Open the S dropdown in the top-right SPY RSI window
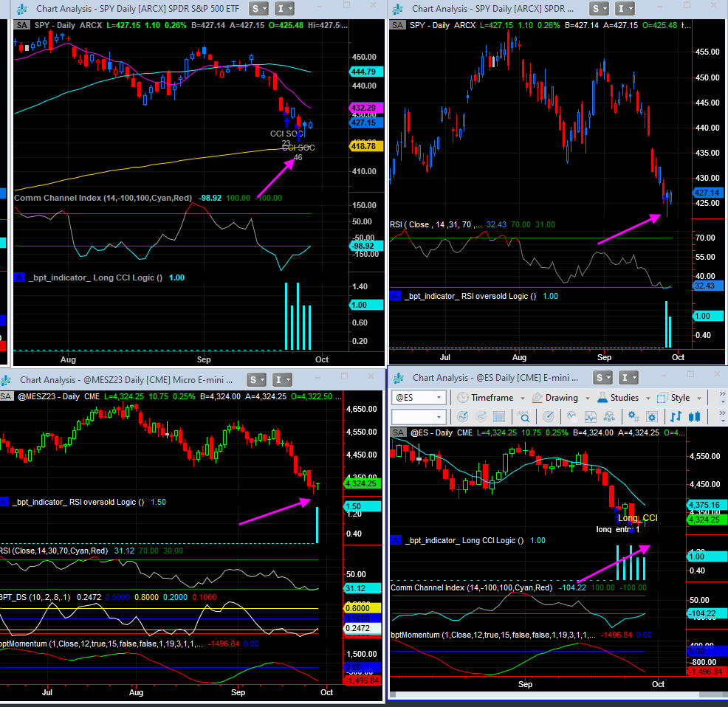728x707 pixels. [600, 8]
